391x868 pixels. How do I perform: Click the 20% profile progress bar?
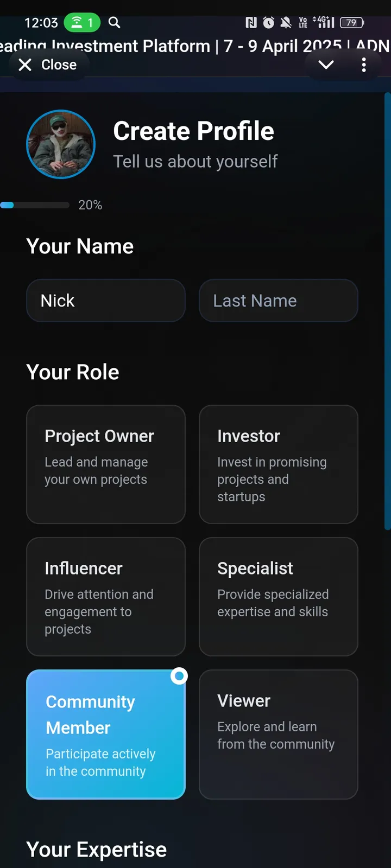pos(35,205)
